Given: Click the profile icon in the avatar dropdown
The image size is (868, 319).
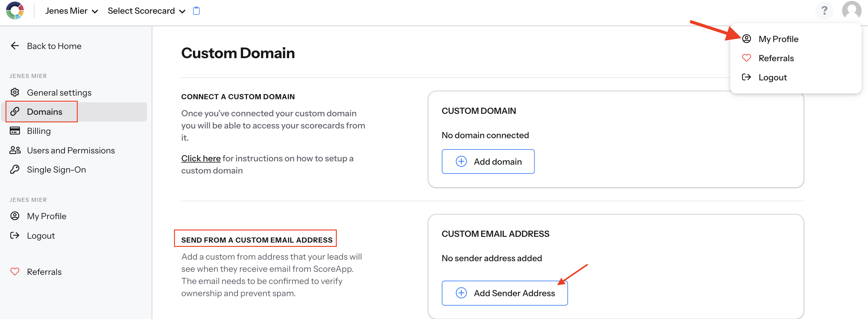Looking at the screenshot, I should (746, 39).
